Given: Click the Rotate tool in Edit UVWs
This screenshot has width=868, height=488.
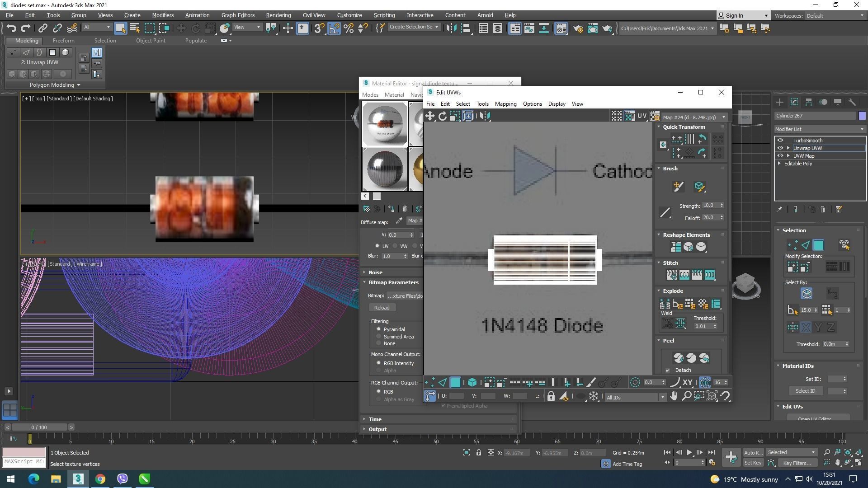Looking at the screenshot, I should [442, 116].
